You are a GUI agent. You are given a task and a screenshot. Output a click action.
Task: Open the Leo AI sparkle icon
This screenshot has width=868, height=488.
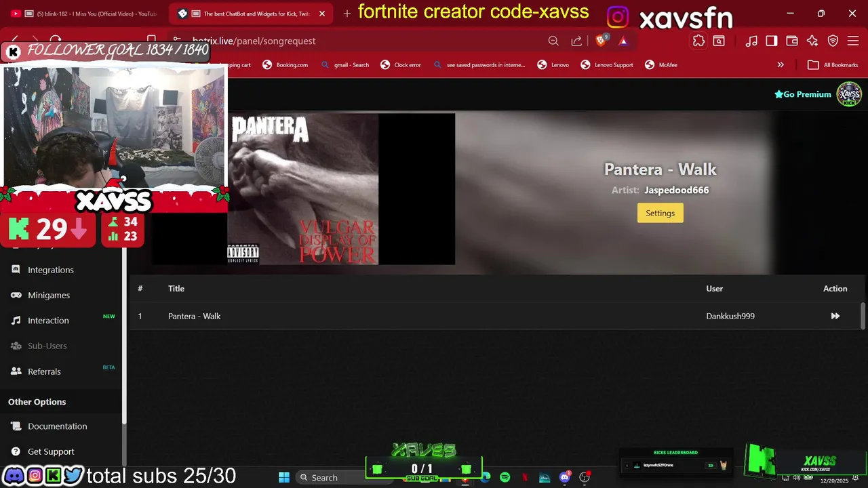[x=812, y=41]
